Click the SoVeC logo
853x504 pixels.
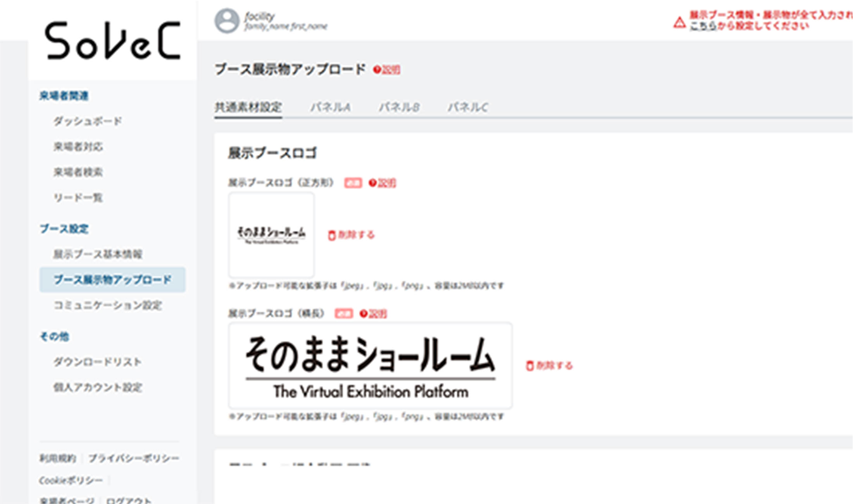(x=113, y=40)
